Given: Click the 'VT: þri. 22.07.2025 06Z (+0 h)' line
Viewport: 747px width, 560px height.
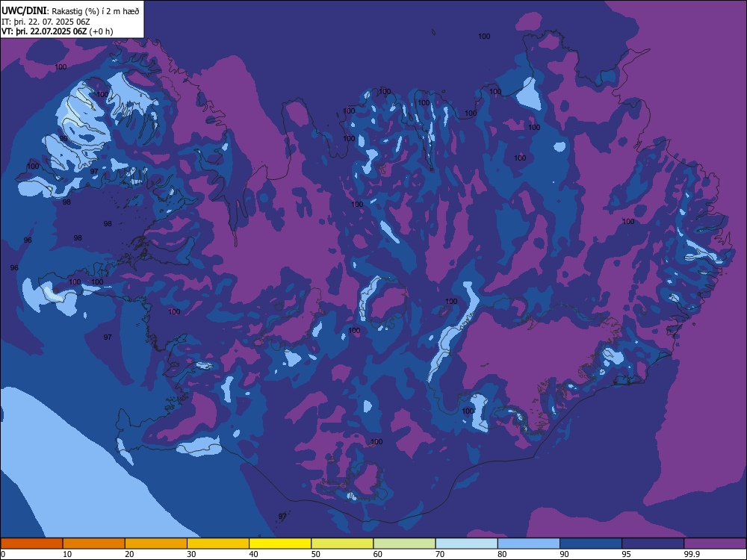Looking at the screenshot, I should click(58, 31).
